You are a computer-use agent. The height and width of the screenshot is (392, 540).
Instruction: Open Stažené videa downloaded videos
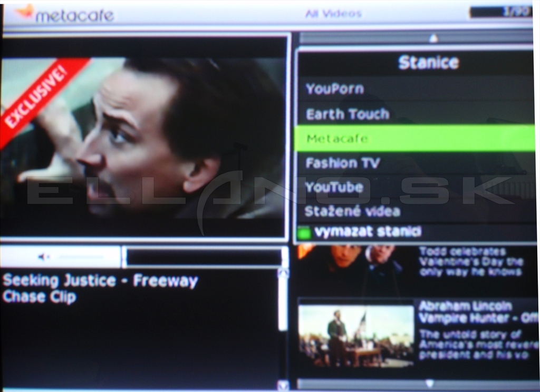(416, 211)
